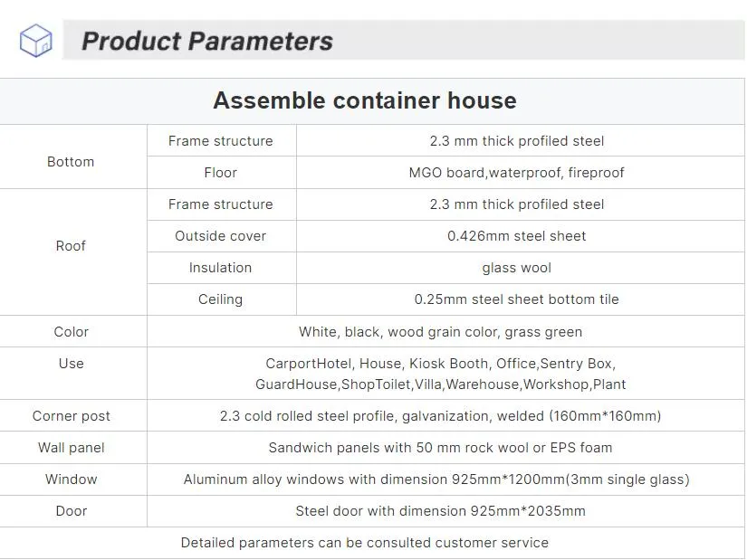
Task: Click the Use row label
Action: (71, 364)
